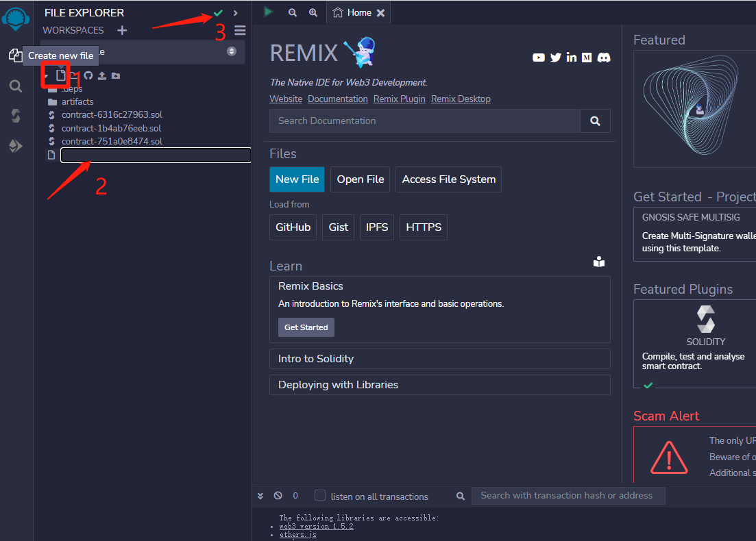Click the new file name input box
The image size is (756, 541).
(x=156, y=155)
